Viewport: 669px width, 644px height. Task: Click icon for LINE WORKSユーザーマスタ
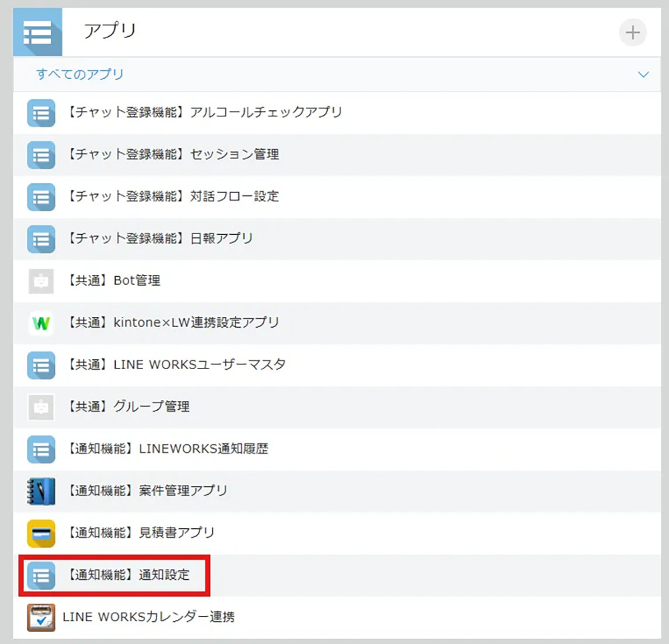click(41, 366)
